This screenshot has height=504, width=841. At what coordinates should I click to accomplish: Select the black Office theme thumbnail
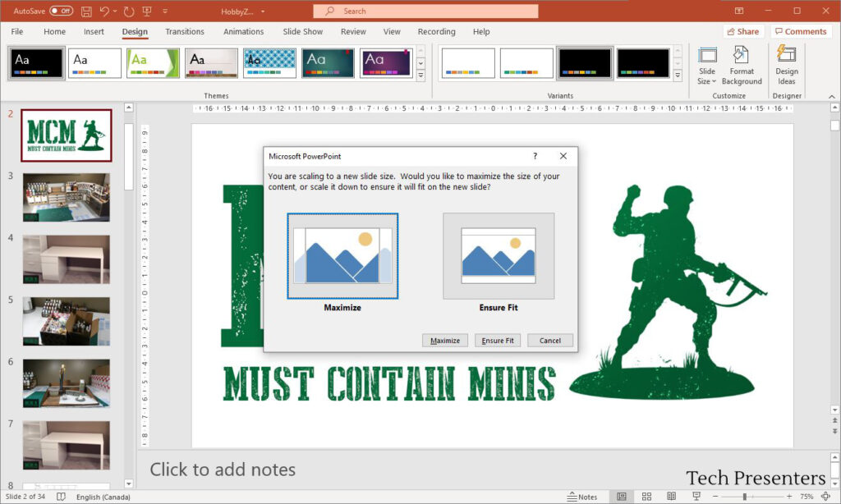36,63
